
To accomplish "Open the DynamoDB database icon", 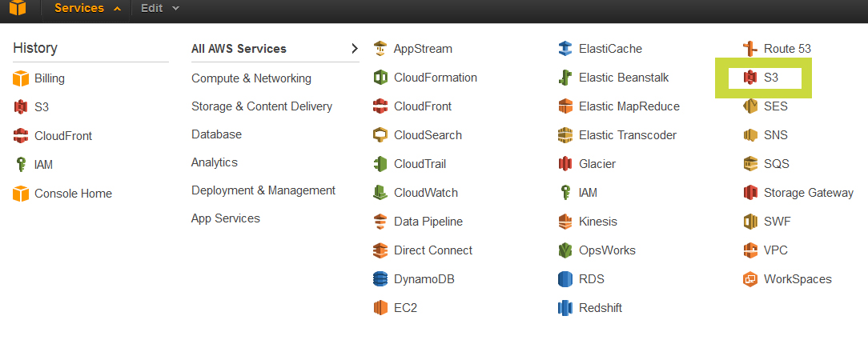I will click(x=380, y=279).
